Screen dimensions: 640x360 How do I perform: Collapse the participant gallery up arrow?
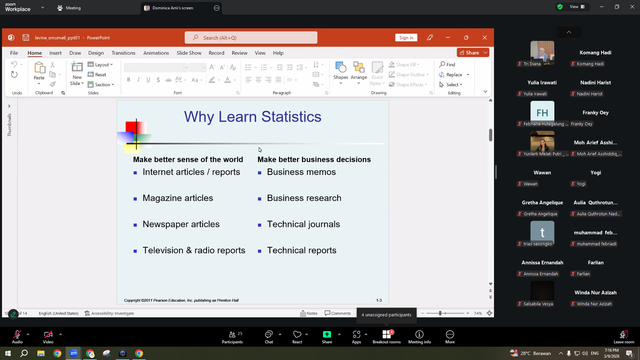pyautogui.click(x=569, y=32)
